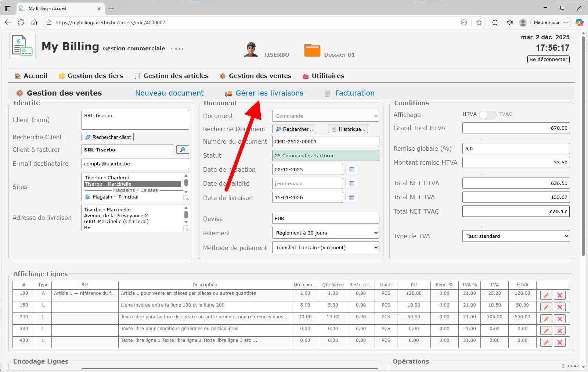The image size is (588, 372).
Task: Click the calendar icon next to Date de validité
Action: pyautogui.click(x=351, y=183)
